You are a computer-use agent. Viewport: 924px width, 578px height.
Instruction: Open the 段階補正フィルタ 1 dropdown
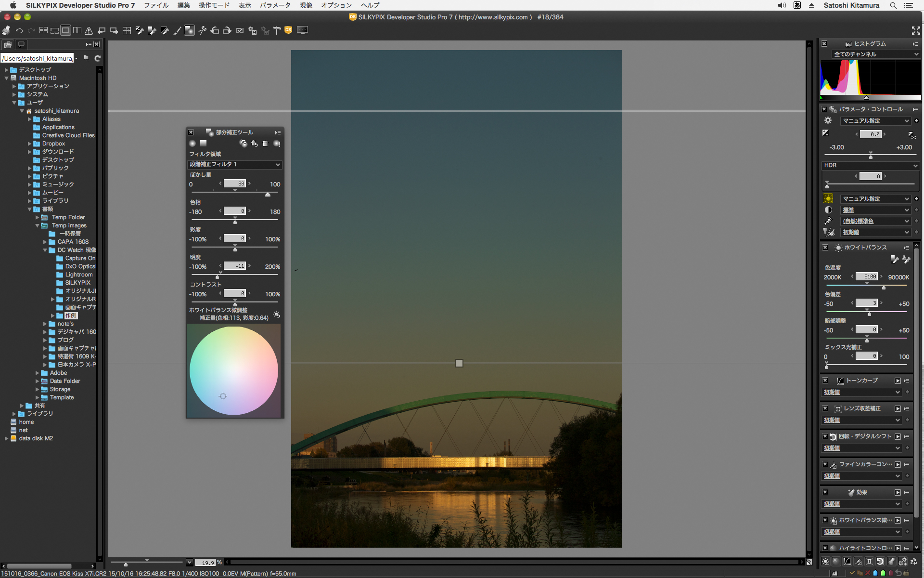pos(234,165)
